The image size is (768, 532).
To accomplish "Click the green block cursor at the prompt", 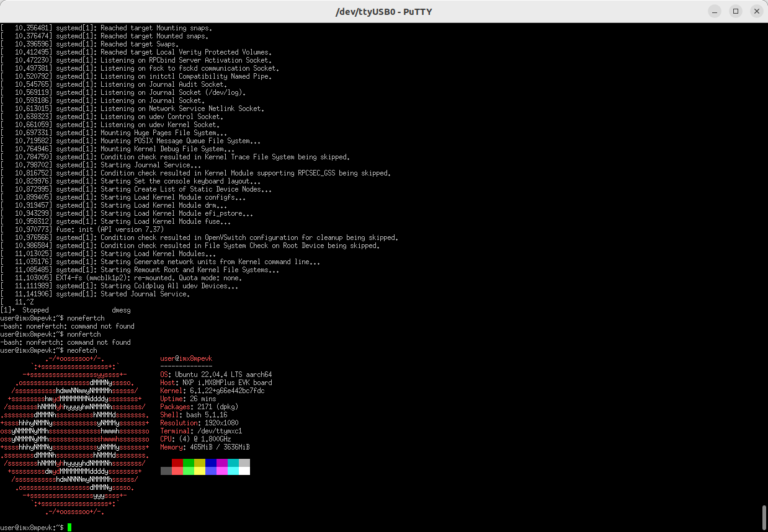I will point(70,528).
